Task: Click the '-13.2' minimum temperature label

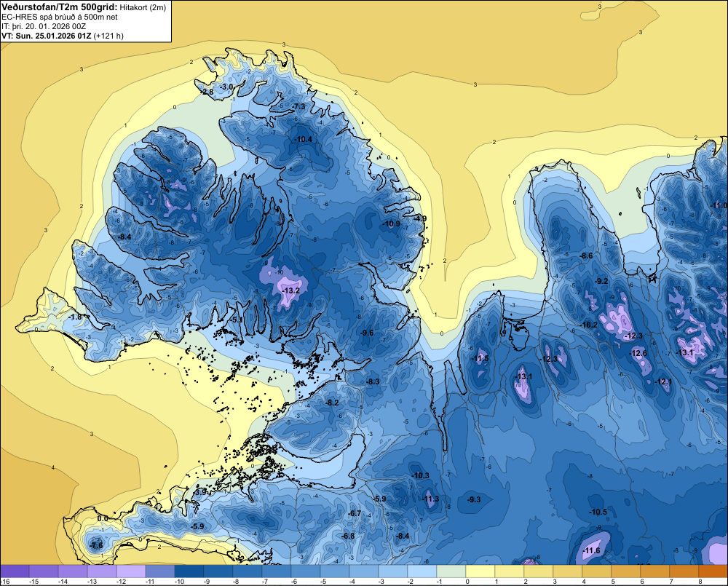Action: [x=290, y=290]
